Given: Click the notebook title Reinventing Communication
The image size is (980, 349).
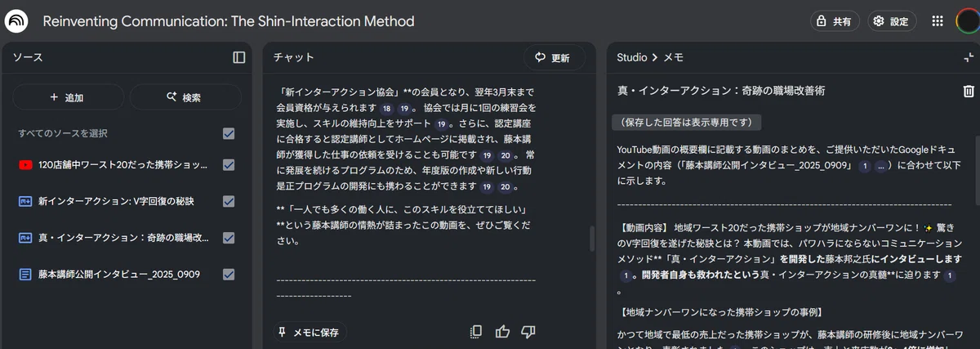Looking at the screenshot, I should tap(229, 21).
